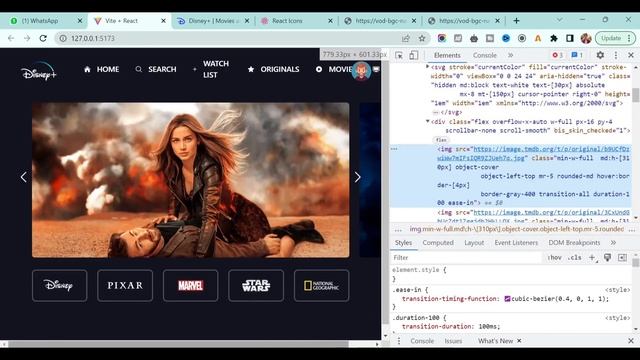
Task: Close the Vite + React browser tab
Action: pyautogui.click(x=163, y=21)
